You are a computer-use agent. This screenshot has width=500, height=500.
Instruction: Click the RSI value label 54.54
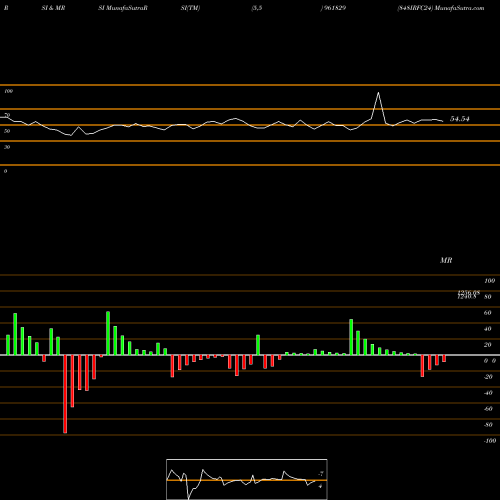[460, 119]
